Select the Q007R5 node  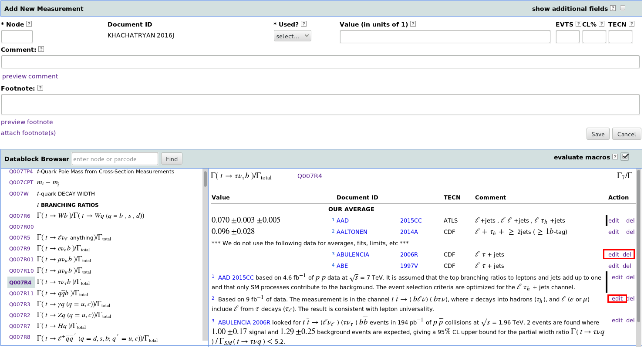coord(20,238)
